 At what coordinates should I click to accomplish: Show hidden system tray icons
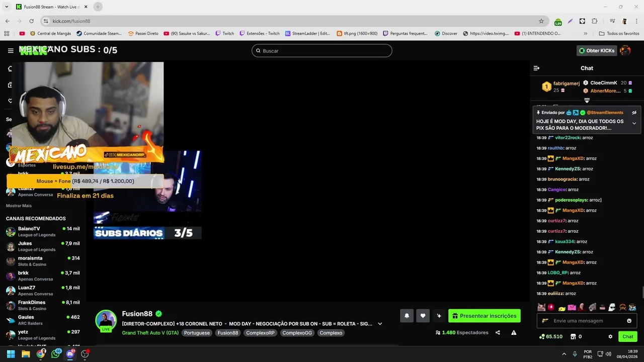tap(564, 354)
